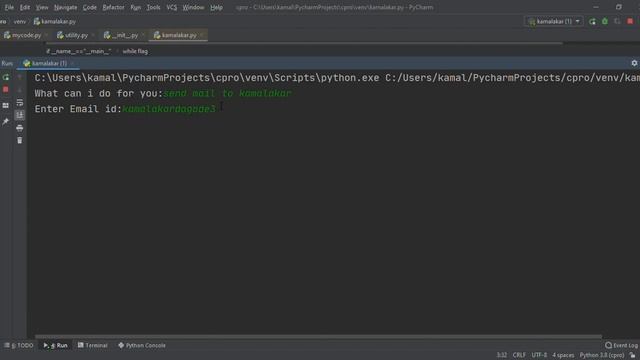Image resolution: width=640 pixels, height=360 pixels.
Task: Change line separator CRLF in status bar
Action: tap(519, 355)
